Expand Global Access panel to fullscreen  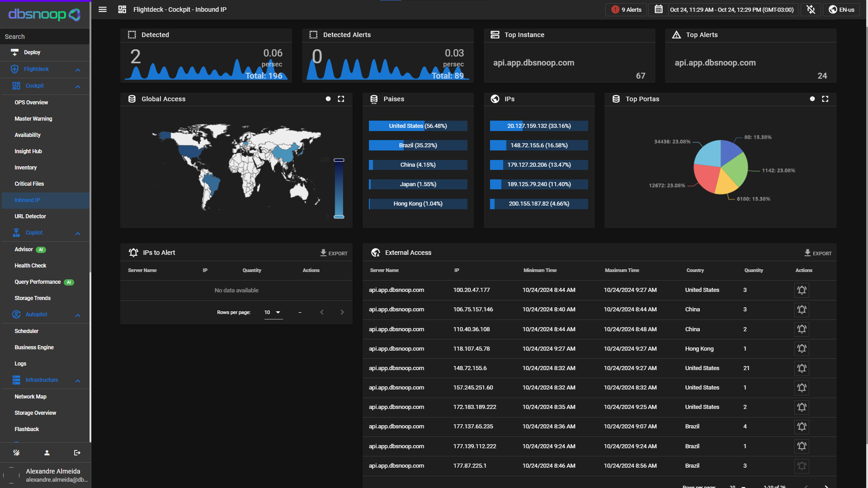pyautogui.click(x=341, y=99)
